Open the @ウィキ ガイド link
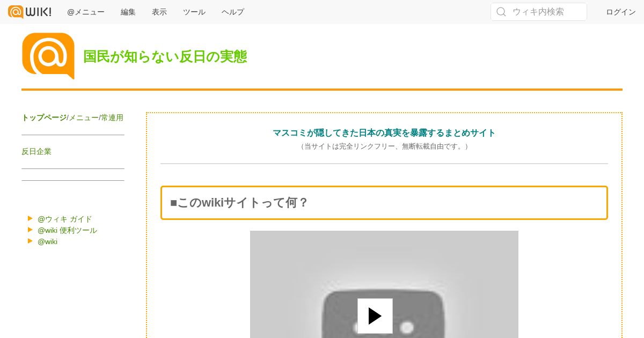This screenshot has width=644, height=338. pyautogui.click(x=65, y=219)
